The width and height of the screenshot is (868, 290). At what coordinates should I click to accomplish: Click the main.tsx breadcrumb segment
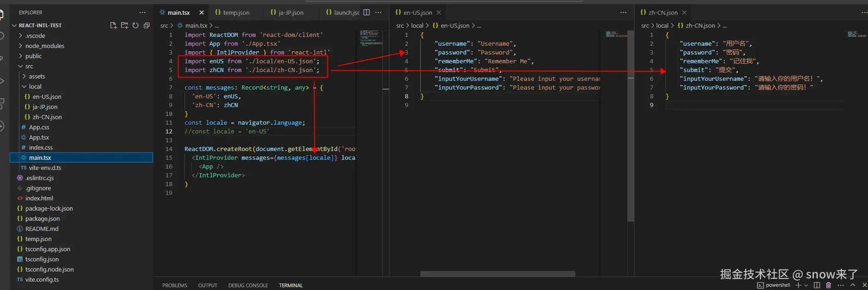pyautogui.click(x=192, y=25)
